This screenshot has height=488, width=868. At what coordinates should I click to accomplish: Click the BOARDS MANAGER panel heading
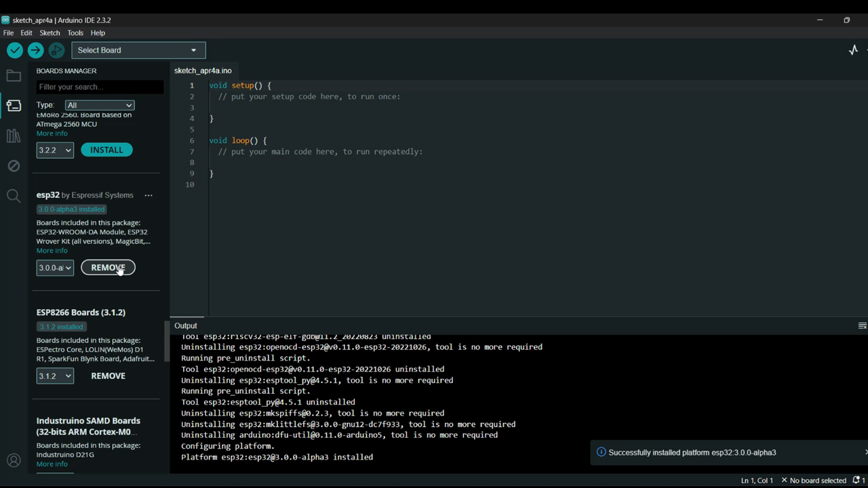(x=66, y=71)
